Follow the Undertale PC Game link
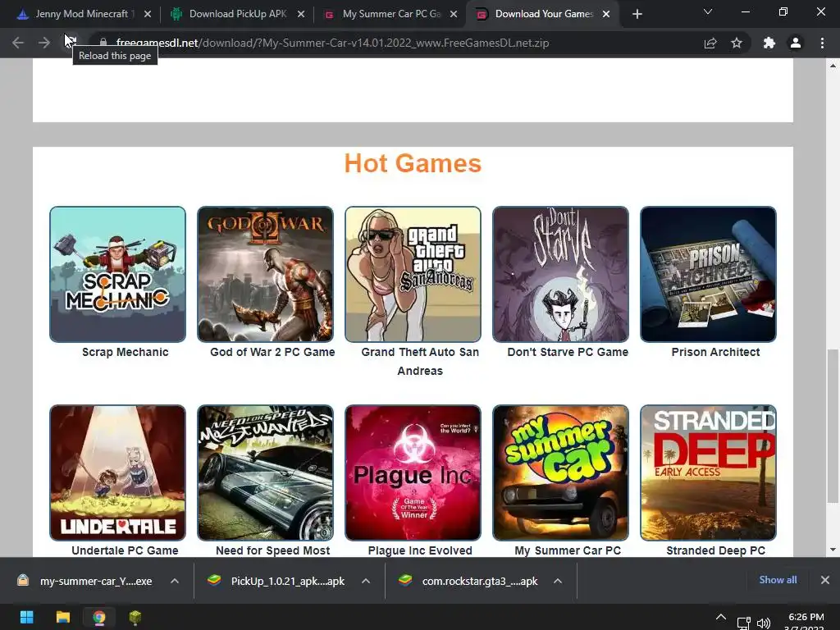This screenshot has height=630, width=840. click(x=125, y=550)
